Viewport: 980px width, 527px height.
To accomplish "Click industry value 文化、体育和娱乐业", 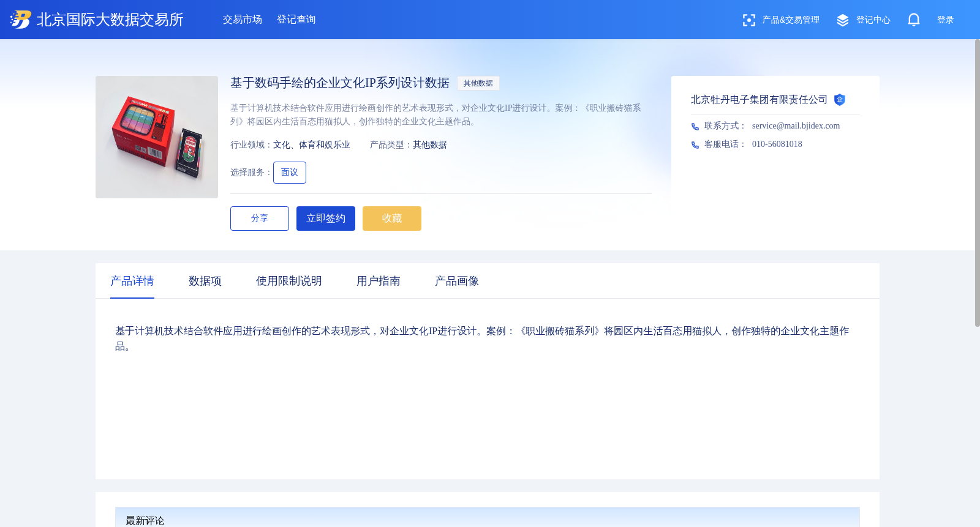I will point(312,145).
